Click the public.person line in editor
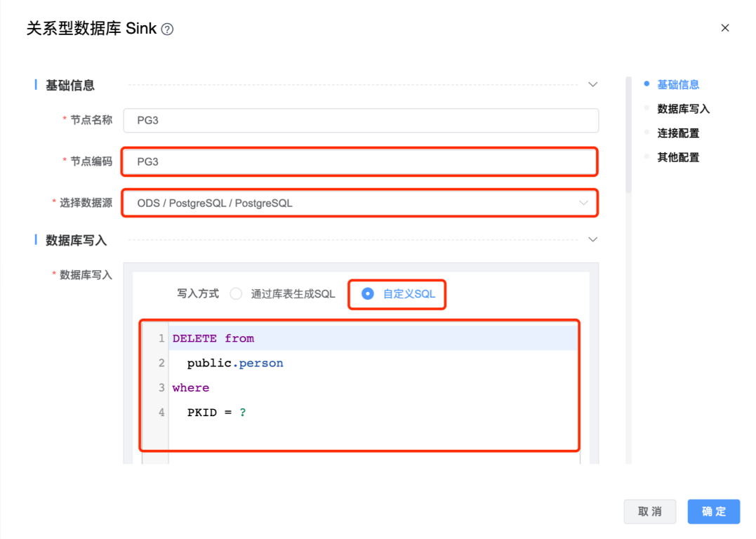 (x=235, y=363)
